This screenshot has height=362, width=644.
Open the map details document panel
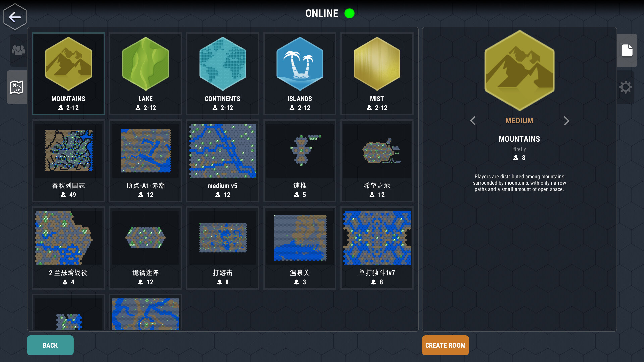point(627,50)
